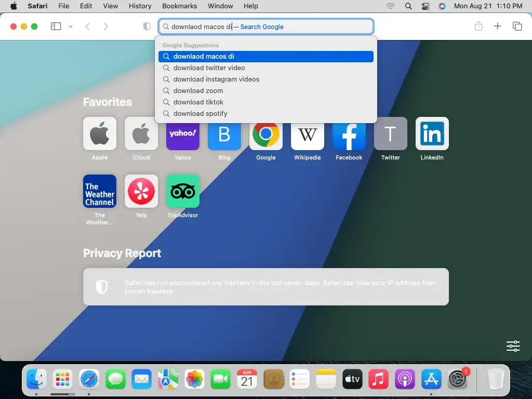Go back using the back arrow
Viewport: 532px width, 399px height.
click(87, 26)
